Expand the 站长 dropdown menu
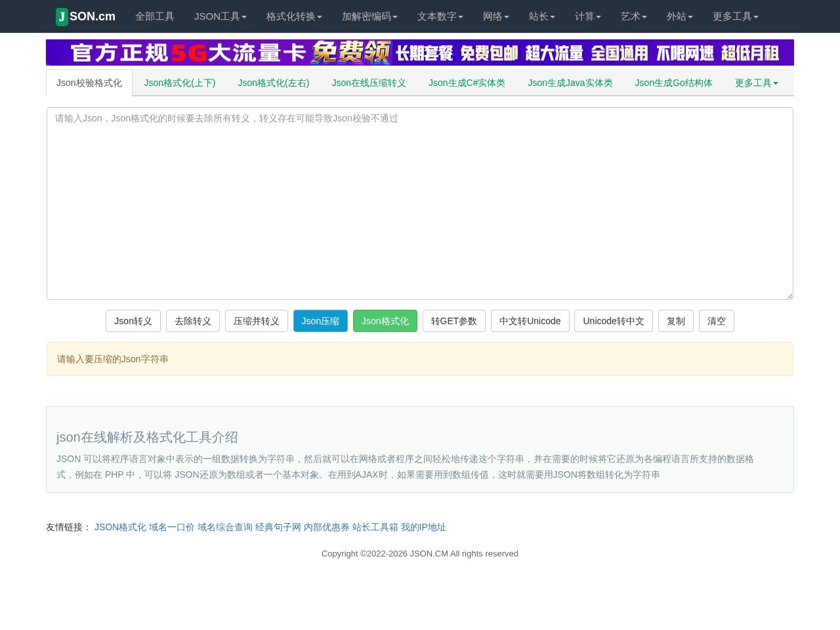Viewport: 840px width, 630px height. pos(542,16)
